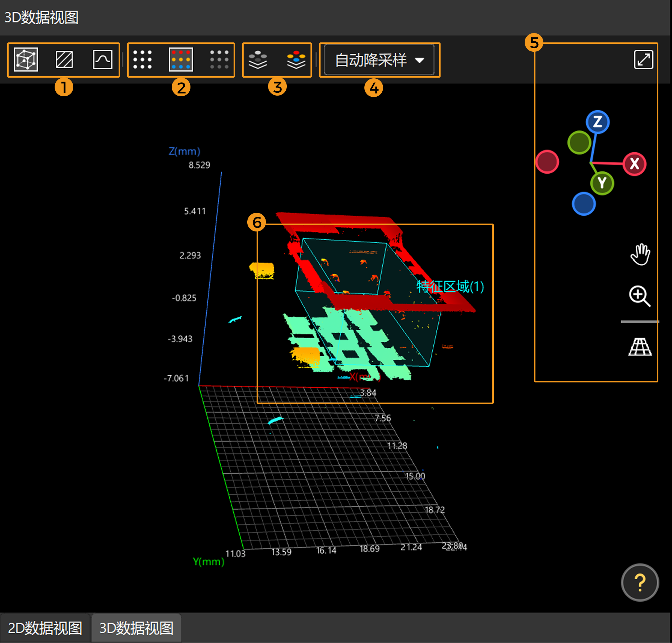The width and height of the screenshot is (672, 643).
Task: Open the 自动降采样 dropdown menu
Action: click(379, 60)
